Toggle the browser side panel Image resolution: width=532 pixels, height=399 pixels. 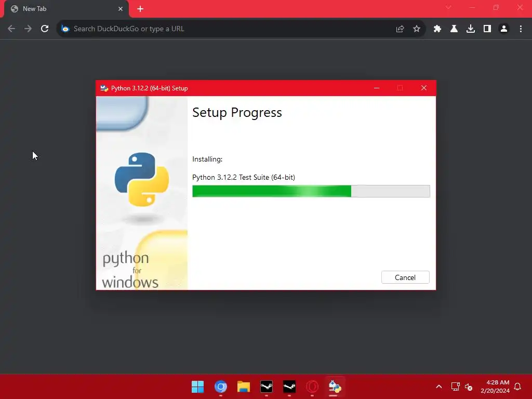coord(487,29)
